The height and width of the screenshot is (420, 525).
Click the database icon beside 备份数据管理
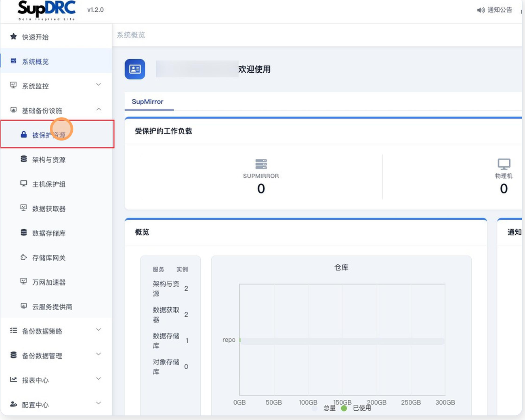(x=13, y=355)
